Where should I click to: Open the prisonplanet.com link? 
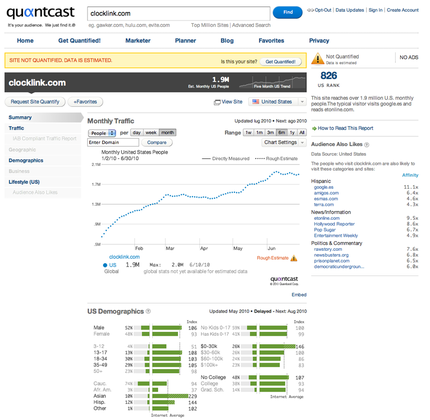point(332,261)
